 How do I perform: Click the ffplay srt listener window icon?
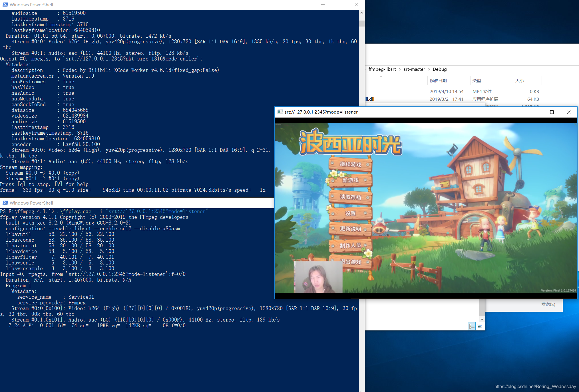pyautogui.click(x=280, y=112)
